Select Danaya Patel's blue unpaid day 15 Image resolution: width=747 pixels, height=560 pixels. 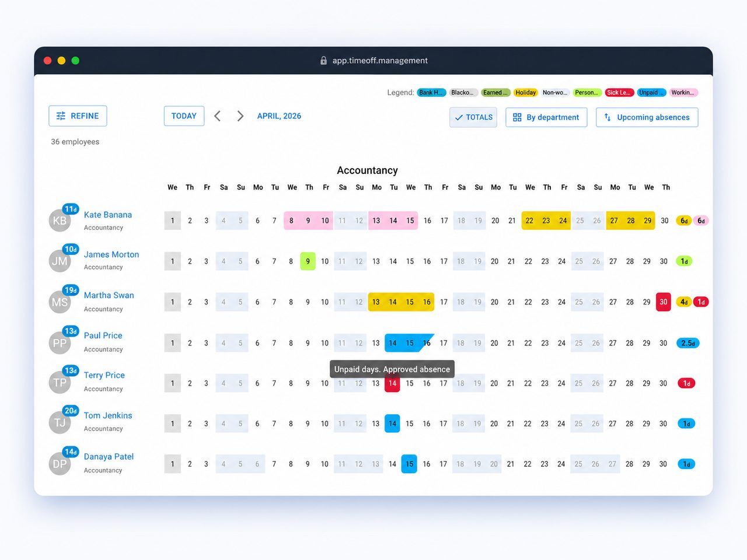pyautogui.click(x=409, y=464)
